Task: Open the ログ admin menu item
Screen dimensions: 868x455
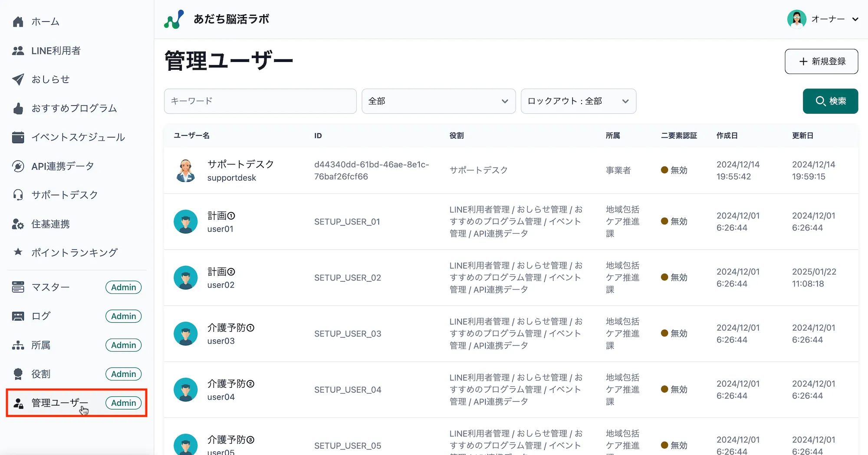Action: 40,316
